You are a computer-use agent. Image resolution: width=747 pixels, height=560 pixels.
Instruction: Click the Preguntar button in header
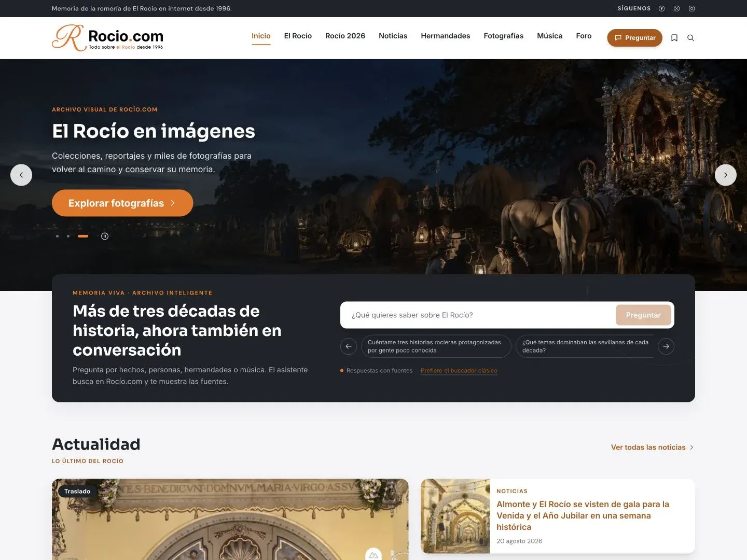[x=634, y=38]
